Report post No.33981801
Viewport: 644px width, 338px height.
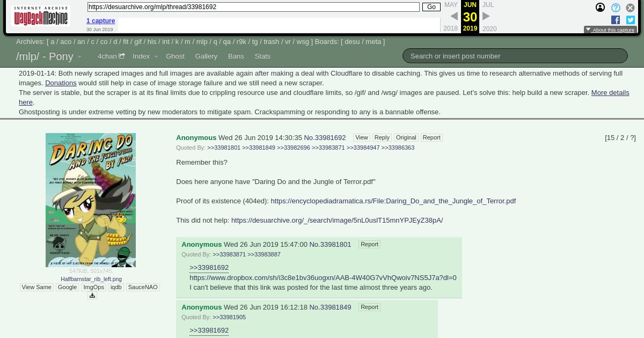click(x=369, y=244)
